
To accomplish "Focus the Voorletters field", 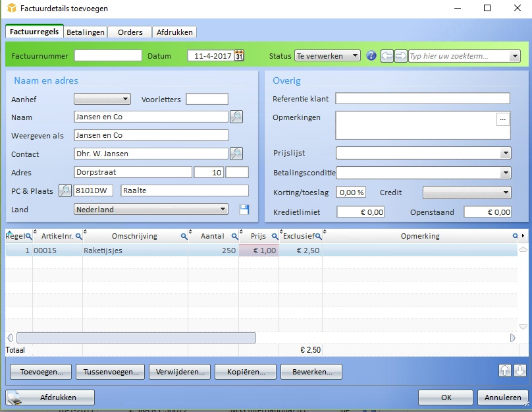I will click(x=207, y=99).
